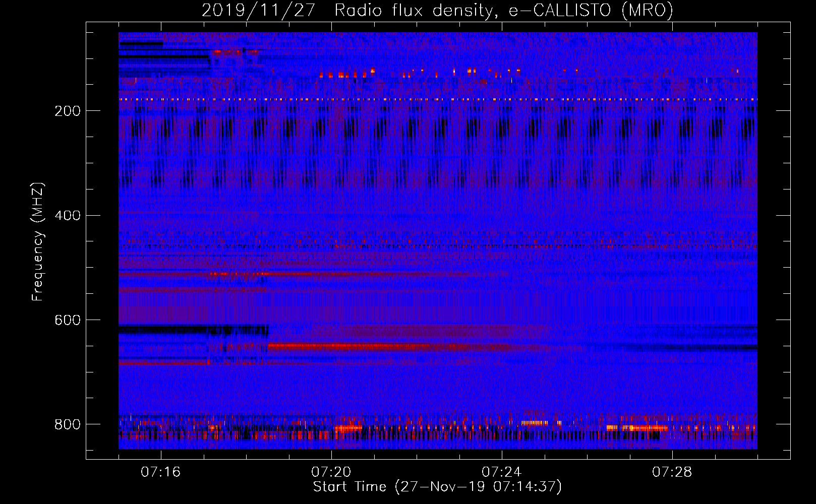This screenshot has width=816, height=504.
Task: Click the 800 frequency tick label
Action: pos(67,424)
